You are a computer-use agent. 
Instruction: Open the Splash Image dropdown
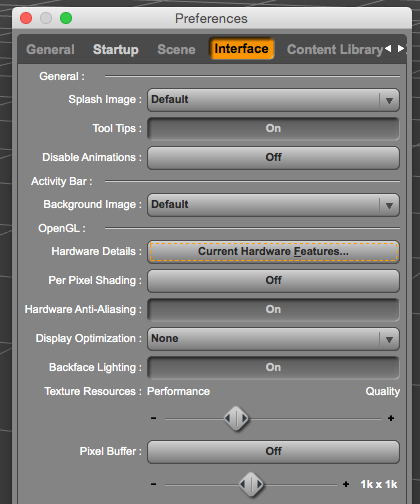(x=273, y=100)
